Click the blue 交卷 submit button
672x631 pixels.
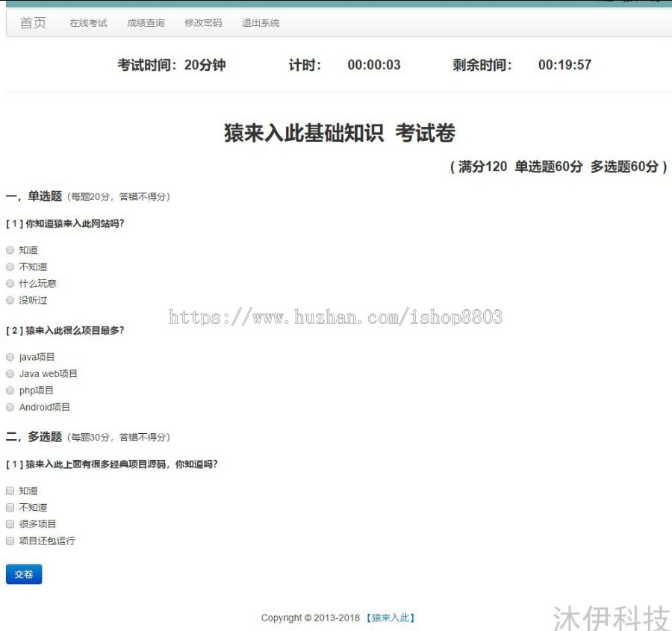[23, 574]
